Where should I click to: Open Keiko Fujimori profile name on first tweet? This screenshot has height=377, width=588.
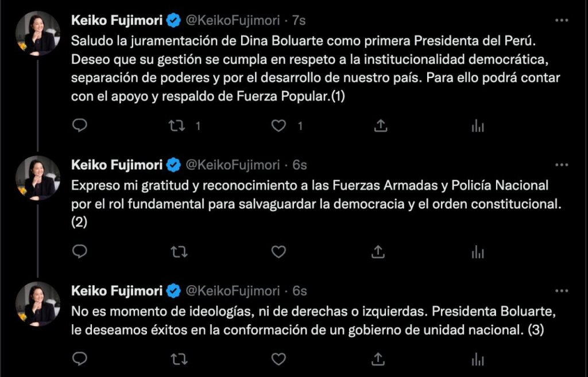click(x=117, y=21)
